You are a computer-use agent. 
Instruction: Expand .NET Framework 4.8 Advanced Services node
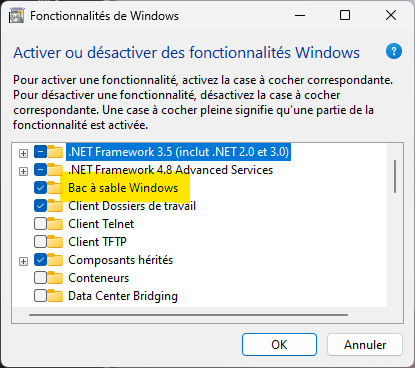(x=23, y=171)
